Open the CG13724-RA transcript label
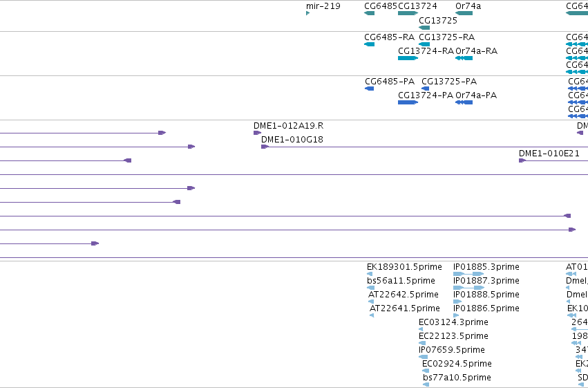This screenshot has height=388, width=588. coord(426,51)
